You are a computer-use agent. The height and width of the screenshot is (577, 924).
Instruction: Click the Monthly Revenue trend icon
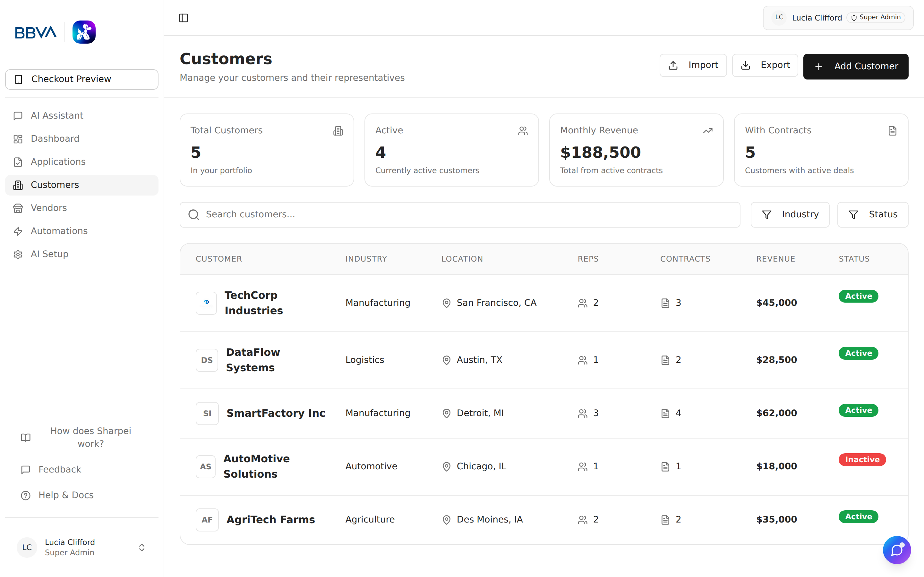pyautogui.click(x=707, y=130)
